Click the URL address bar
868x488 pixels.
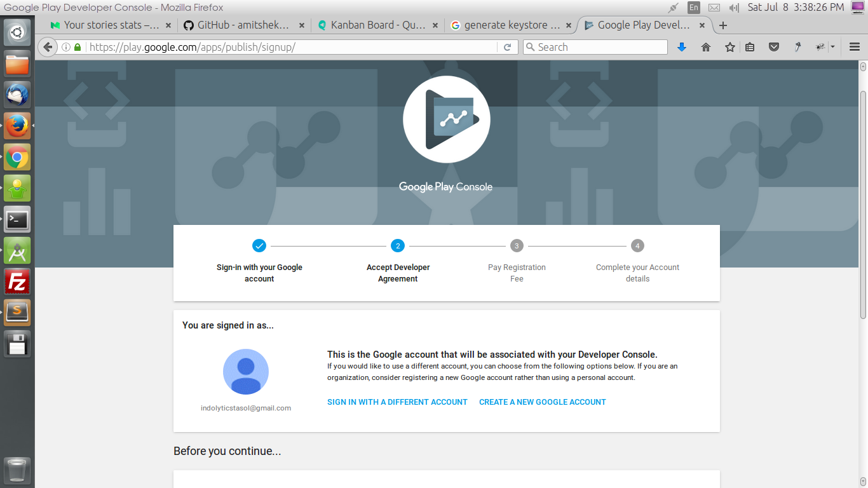click(x=292, y=47)
